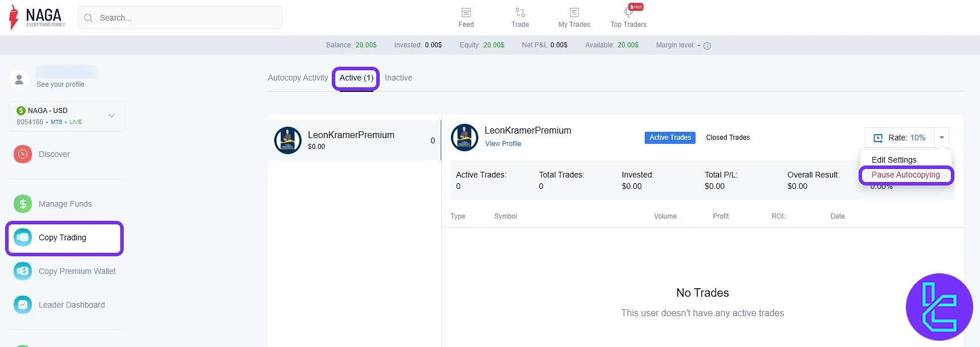Switch to Active (1) tab
This screenshot has height=347, width=980.
[356, 78]
